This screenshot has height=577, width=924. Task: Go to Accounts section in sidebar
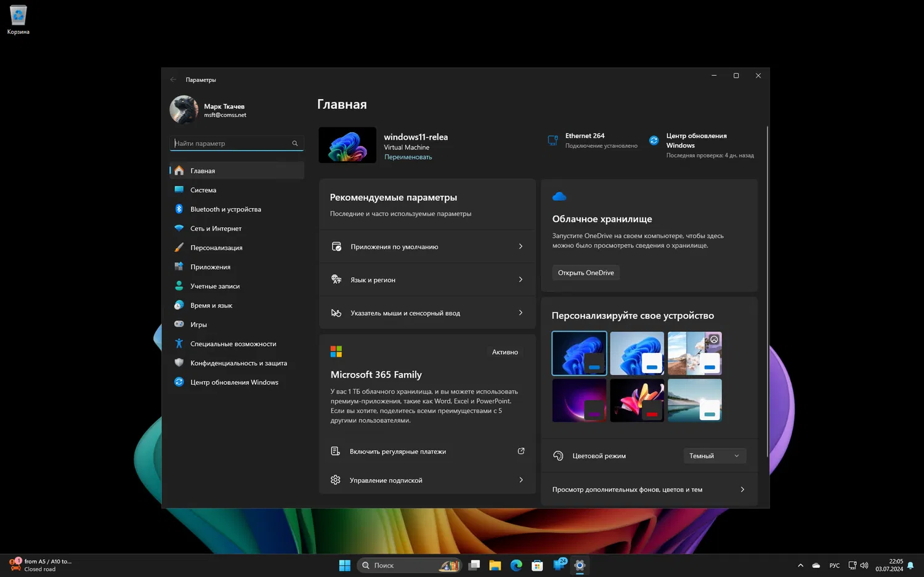[215, 286]
